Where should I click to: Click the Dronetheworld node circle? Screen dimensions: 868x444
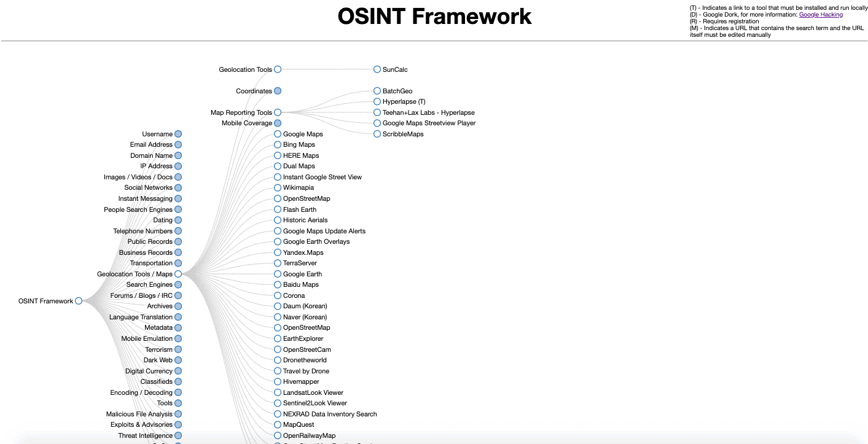point(278,360)
